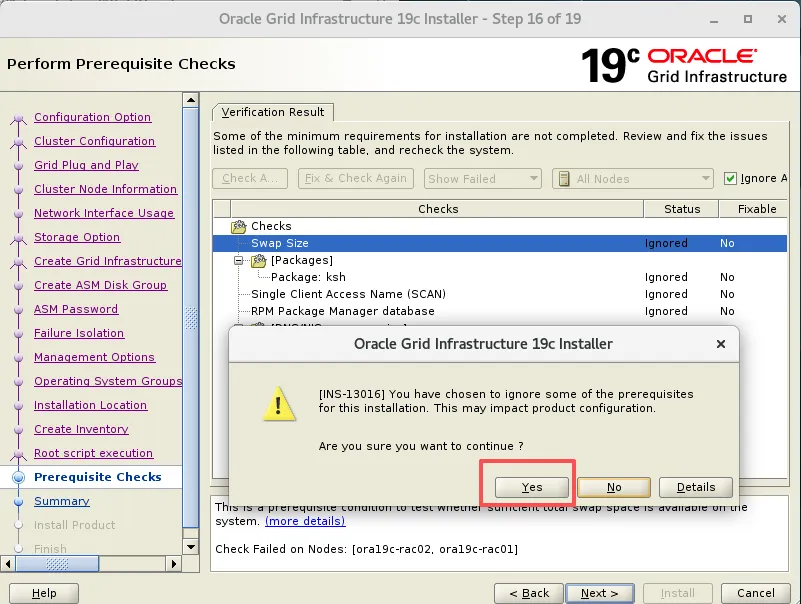Open Details of INS-13016 warning

click(x=696, y=487)
